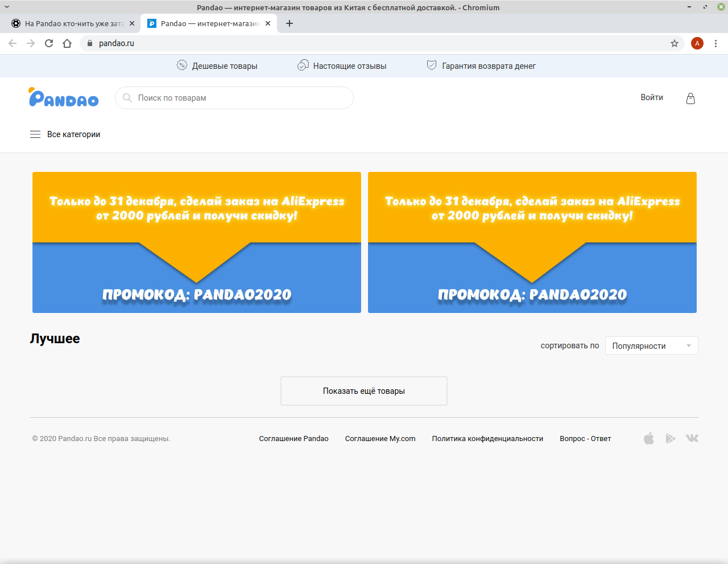728x564 pixels.
Task: Click the 'Лучшее' heading
Action: coord(55,339)
